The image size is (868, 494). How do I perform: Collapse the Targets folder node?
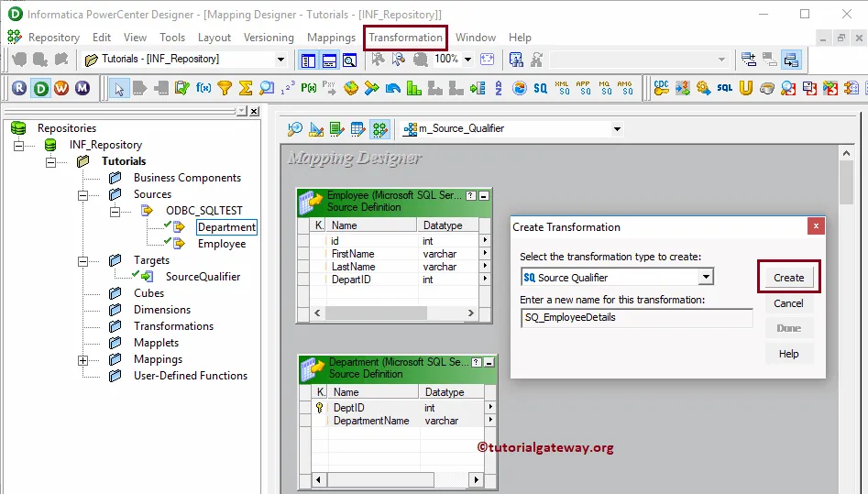pos(83,261)
